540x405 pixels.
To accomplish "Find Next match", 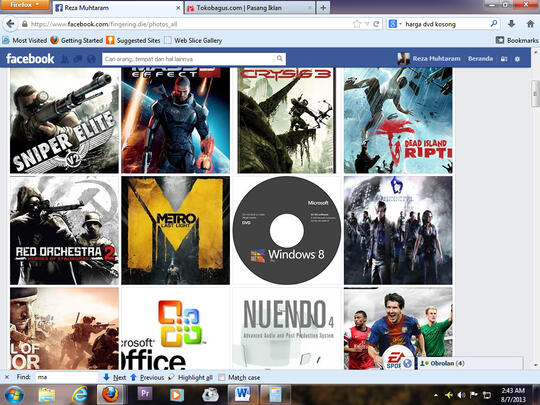I will [115, 377].
